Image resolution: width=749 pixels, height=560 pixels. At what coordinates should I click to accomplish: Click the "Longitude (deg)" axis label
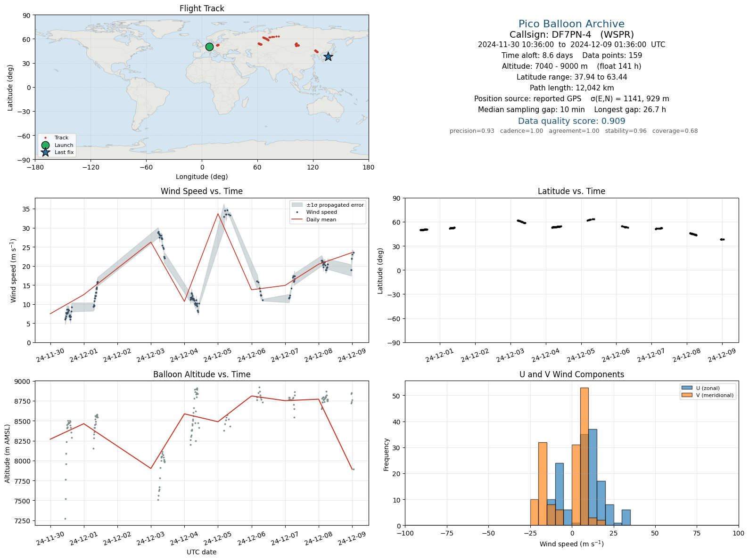click(x=202, y=177)
